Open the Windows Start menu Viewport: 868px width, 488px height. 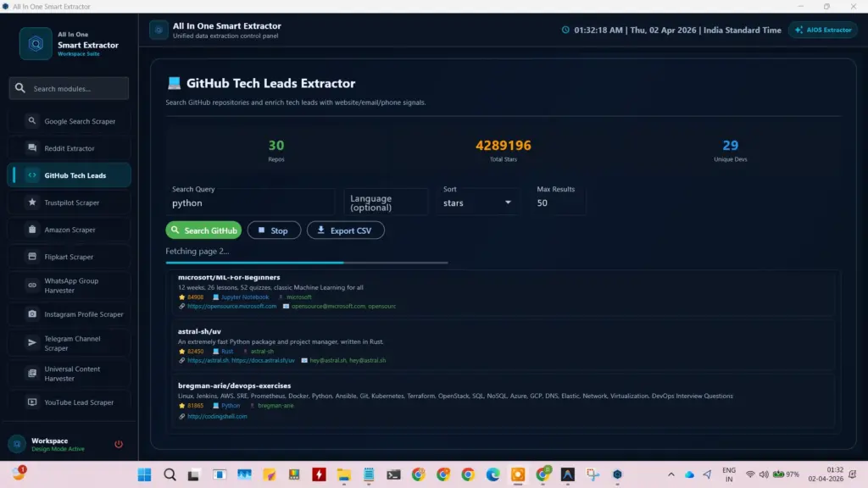tap(144, 474)
